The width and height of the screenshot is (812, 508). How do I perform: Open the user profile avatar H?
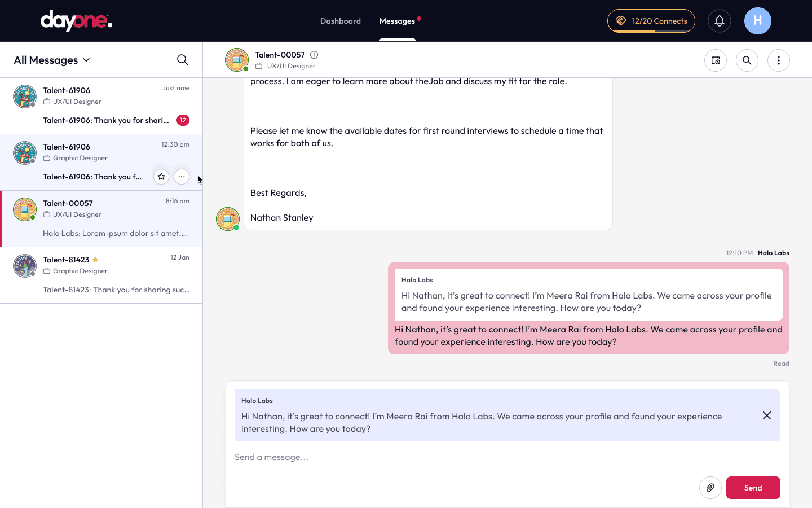point(758,21)
